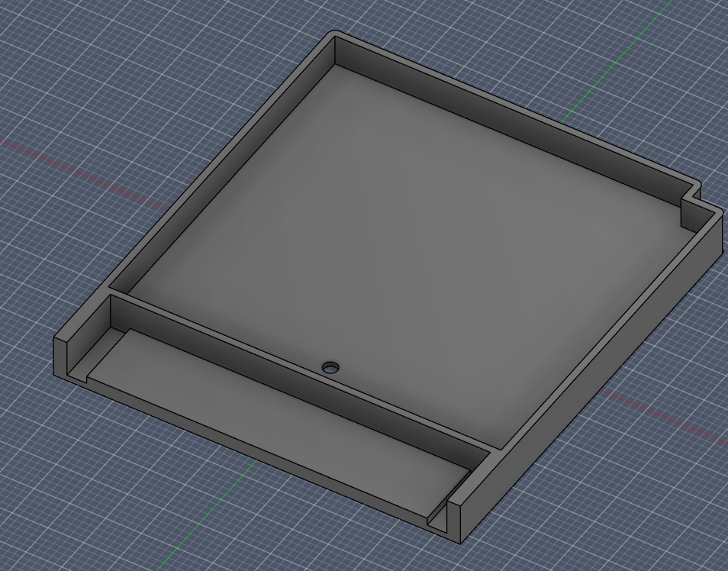
Task: Select the small circular hole in tray floor
Action: tap(330, 367)
